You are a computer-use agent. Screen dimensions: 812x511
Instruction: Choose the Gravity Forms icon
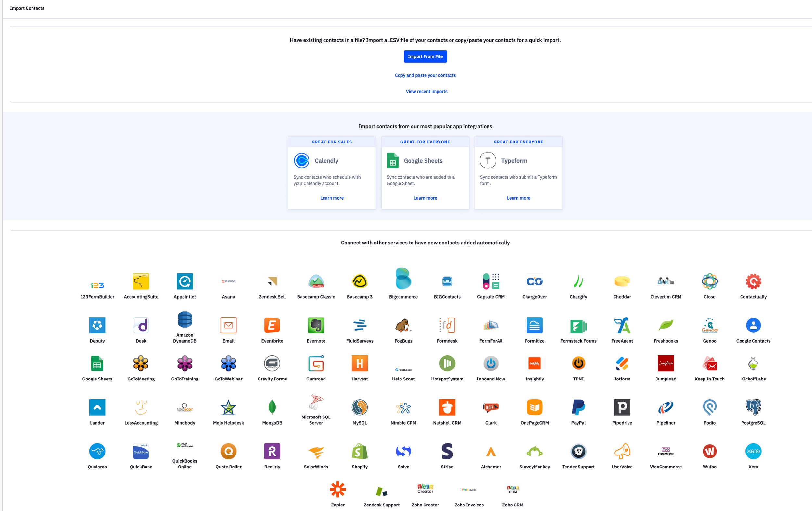tap(272, 363)
